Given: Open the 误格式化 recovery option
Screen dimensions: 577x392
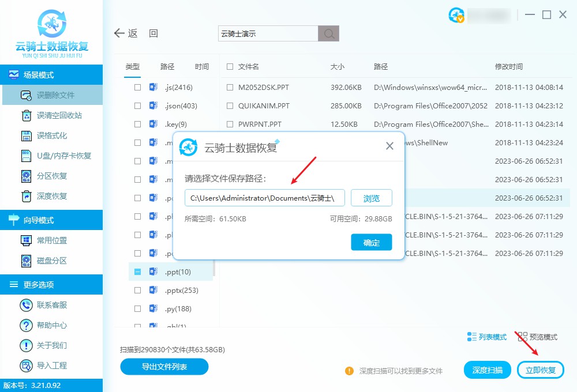Looking at the screenshot, I should [x=52, y=135].
